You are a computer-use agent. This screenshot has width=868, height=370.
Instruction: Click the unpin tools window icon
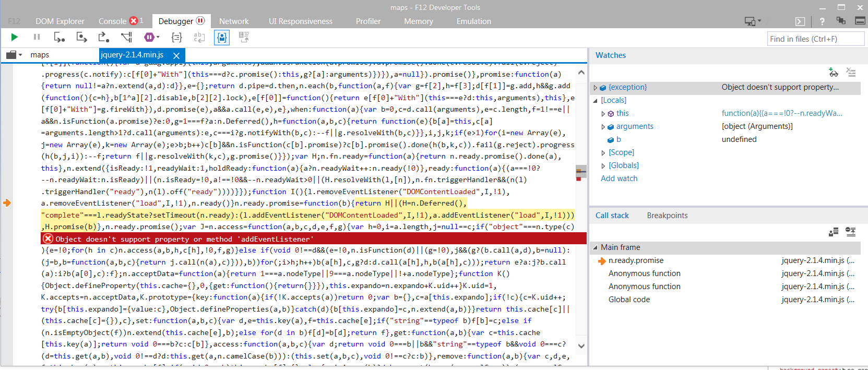[x=841, y=21]
